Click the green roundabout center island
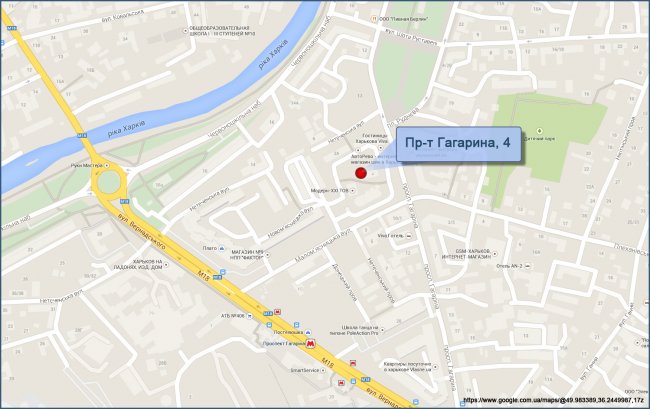The height and width of the screenshot is (409, 650). pos(109,182)
